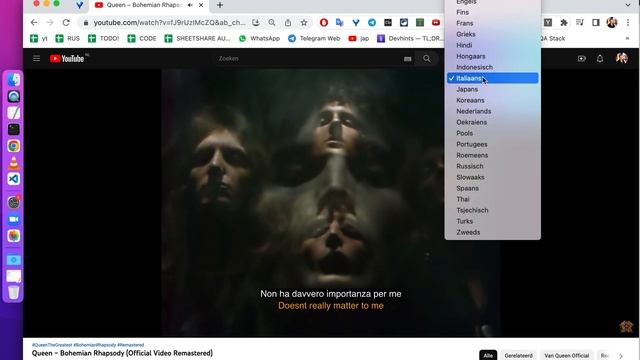Select Indonesisch language option
The width and height of the screenshot is (640, 360).
pos(492,67)
